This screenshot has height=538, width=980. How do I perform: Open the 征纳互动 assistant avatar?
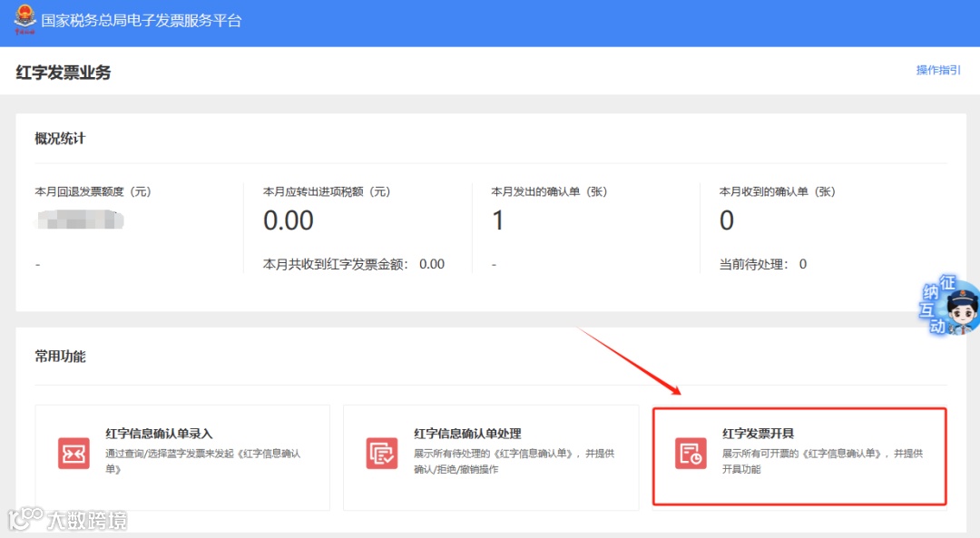[949, 306]
